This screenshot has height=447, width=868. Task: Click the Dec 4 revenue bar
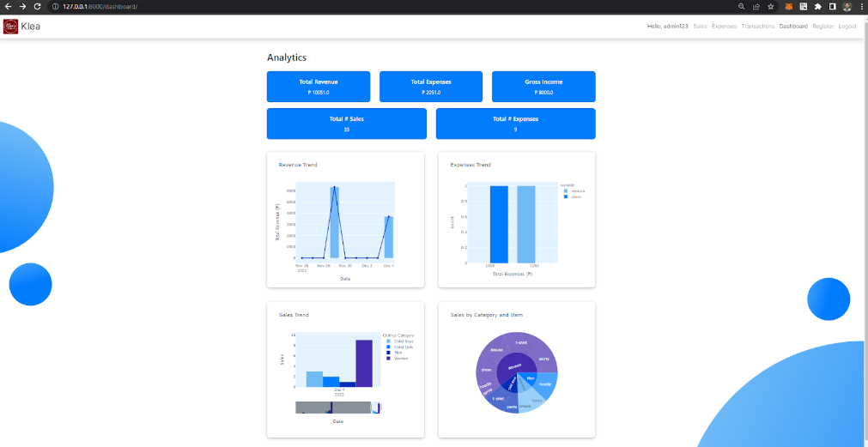[x=389, y=238]
